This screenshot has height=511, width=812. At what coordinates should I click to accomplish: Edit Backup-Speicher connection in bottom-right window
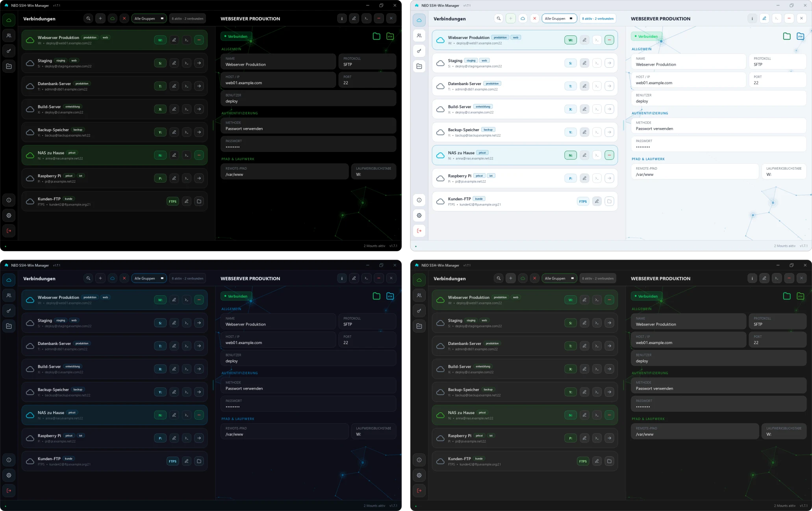tap(584, 392)
